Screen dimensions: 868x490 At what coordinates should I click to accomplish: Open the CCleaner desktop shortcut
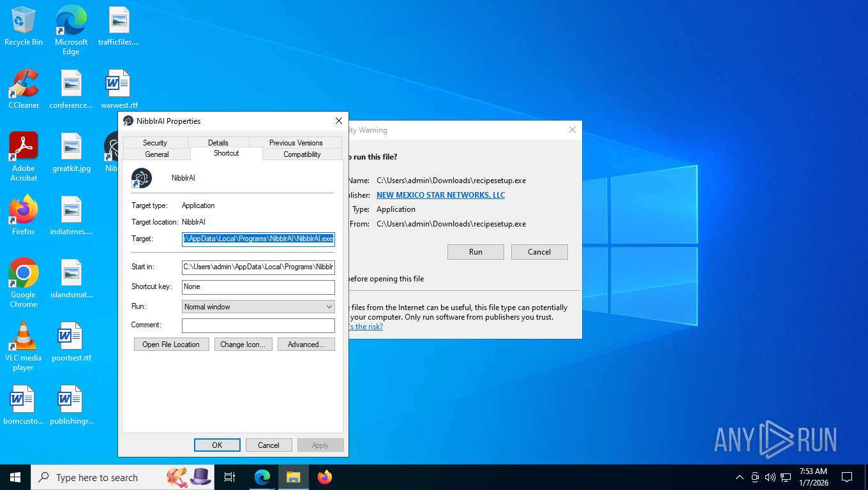click(x=24, y=89)
